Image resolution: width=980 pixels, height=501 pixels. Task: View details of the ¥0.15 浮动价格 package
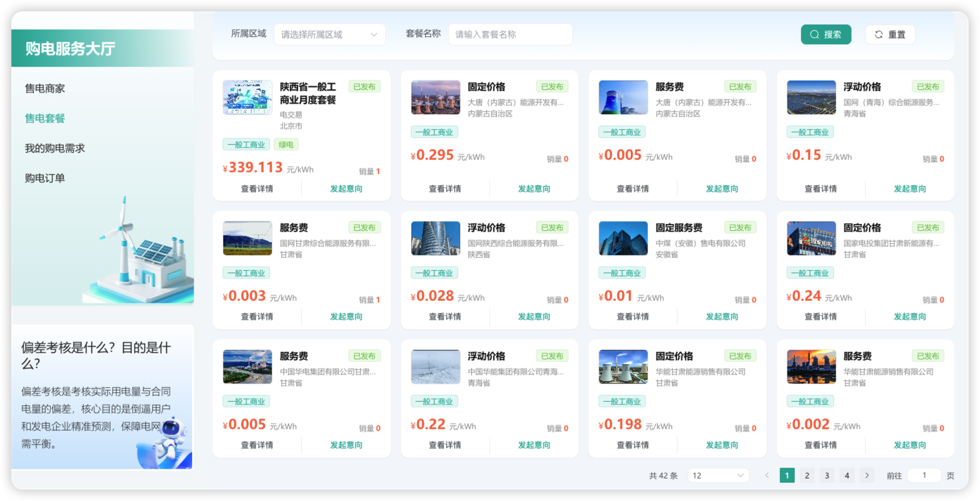(821, 188)
